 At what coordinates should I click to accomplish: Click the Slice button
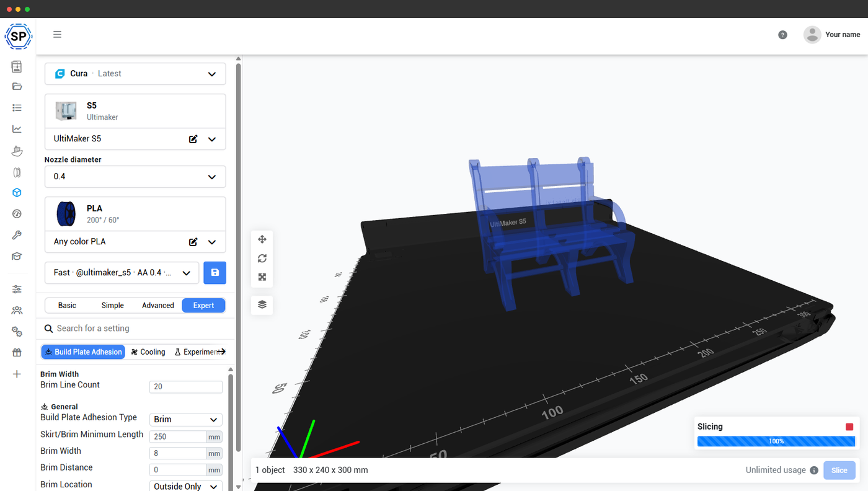coord(839,471)
